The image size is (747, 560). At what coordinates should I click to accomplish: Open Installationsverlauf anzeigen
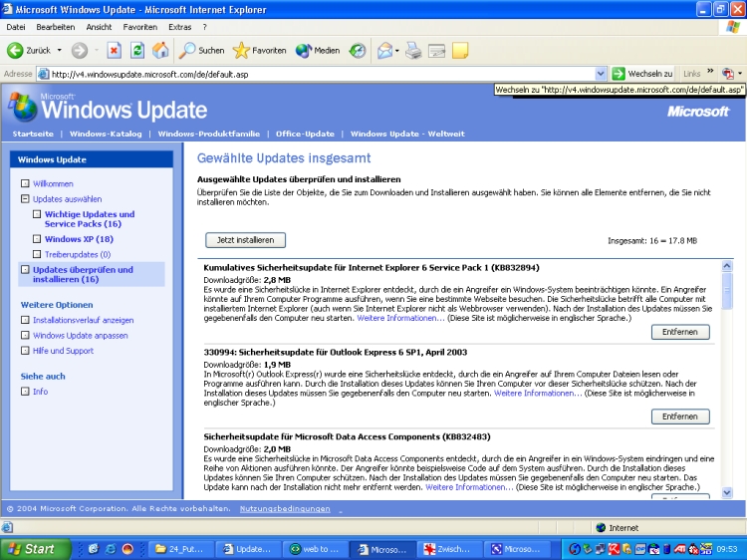click(x=84, y=320)
